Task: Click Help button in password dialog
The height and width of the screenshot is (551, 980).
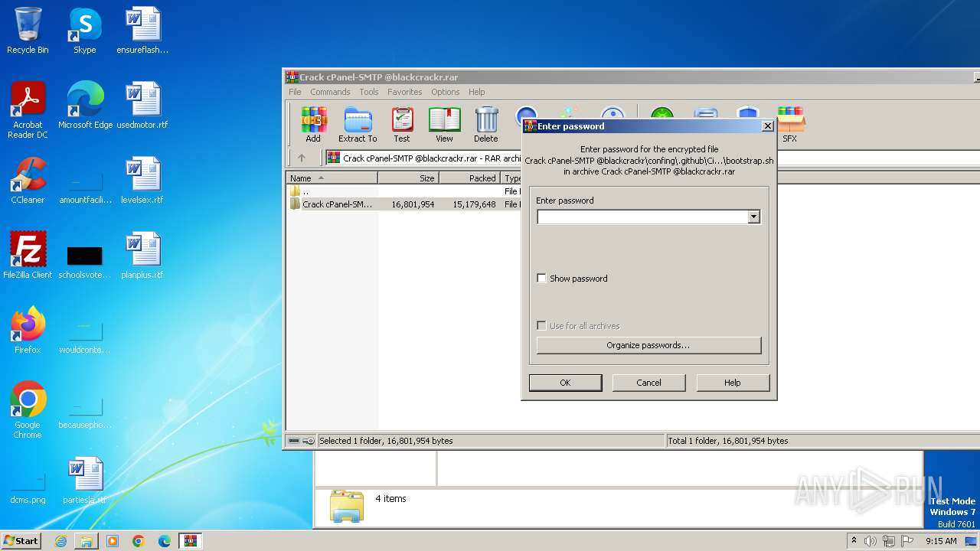Action: [733, 383]
